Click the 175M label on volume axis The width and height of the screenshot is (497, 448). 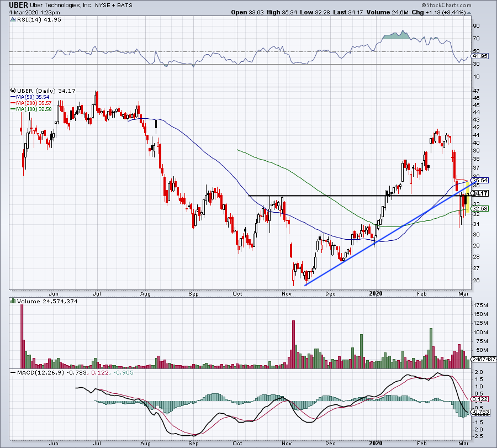[480, 305]
